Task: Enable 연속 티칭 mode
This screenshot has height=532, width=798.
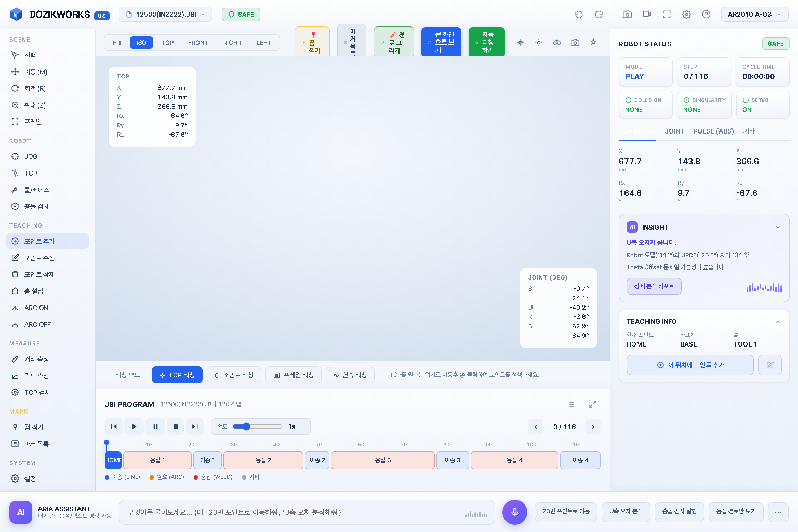Action: [350, 375]
